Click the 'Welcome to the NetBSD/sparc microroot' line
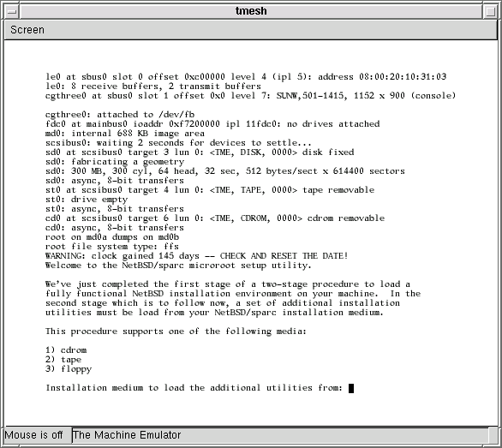 pyautogui.click(x=178, y=266)
